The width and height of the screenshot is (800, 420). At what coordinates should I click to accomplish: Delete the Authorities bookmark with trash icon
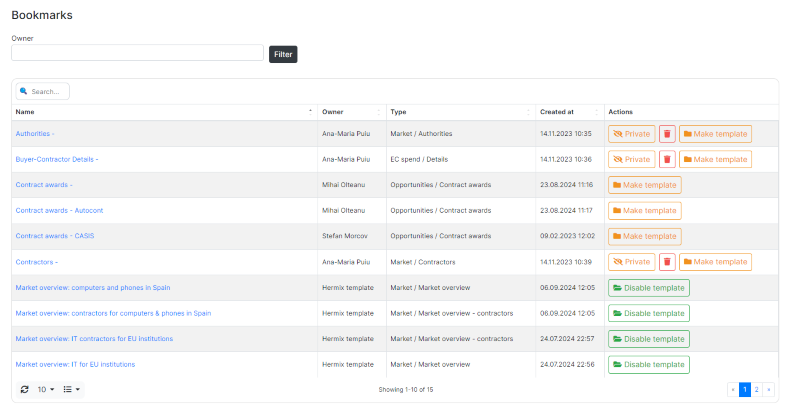(667, 133)
